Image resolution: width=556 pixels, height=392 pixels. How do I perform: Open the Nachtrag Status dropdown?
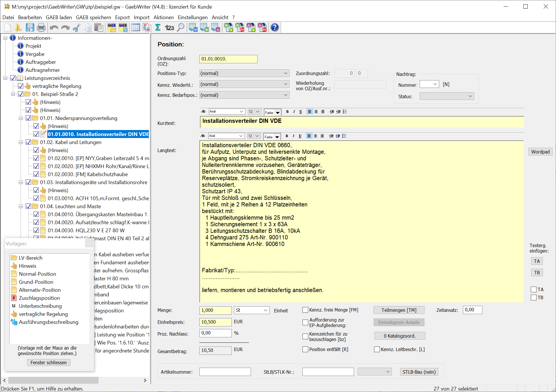447,96
